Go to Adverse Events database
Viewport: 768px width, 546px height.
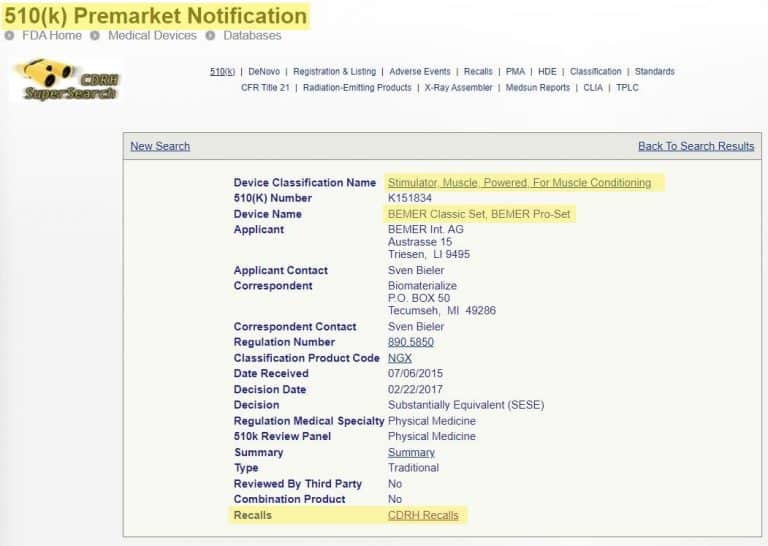tap(419, 72)
